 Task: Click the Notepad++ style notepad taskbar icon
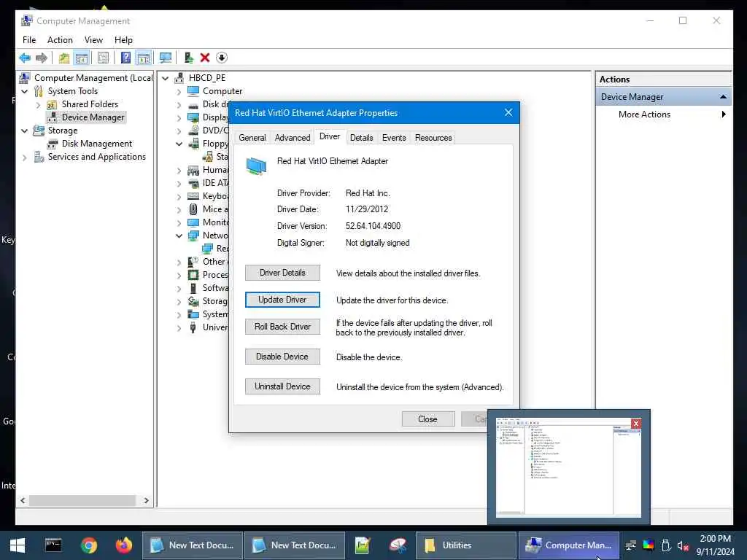pyautogui.click(x=363, y=545)
